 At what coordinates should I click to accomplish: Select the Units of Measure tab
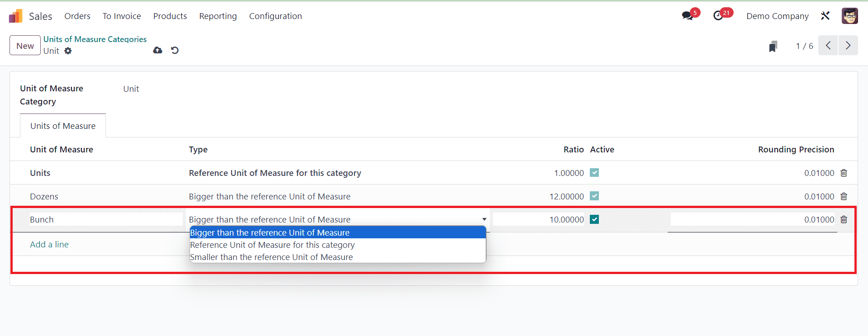pyautogui.click(x=63, y=126)
